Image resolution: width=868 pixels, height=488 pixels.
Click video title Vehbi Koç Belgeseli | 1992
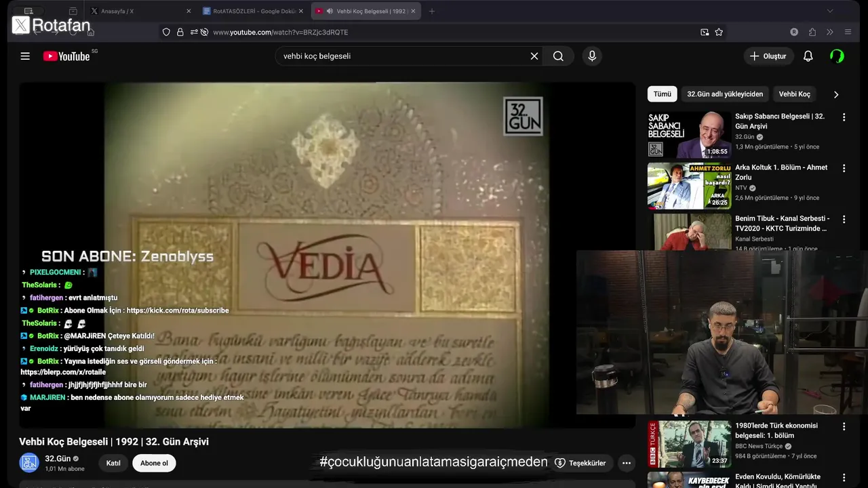(114, 442)
